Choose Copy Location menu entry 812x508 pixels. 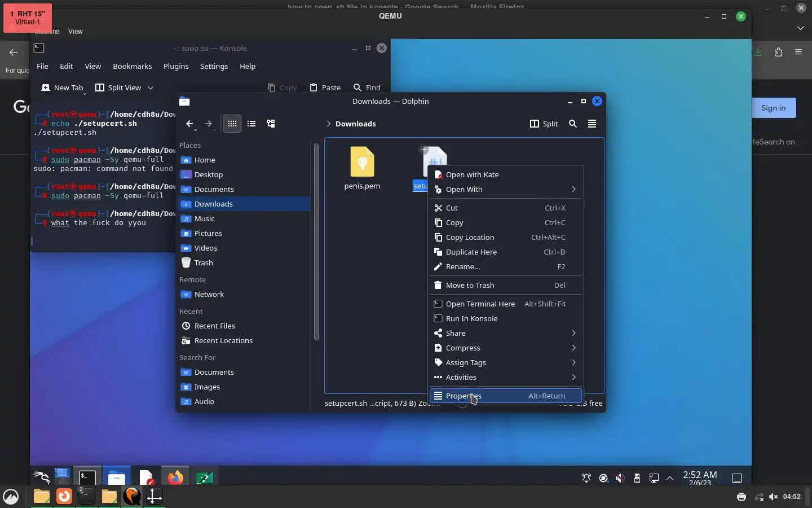(x=506, y=237)
